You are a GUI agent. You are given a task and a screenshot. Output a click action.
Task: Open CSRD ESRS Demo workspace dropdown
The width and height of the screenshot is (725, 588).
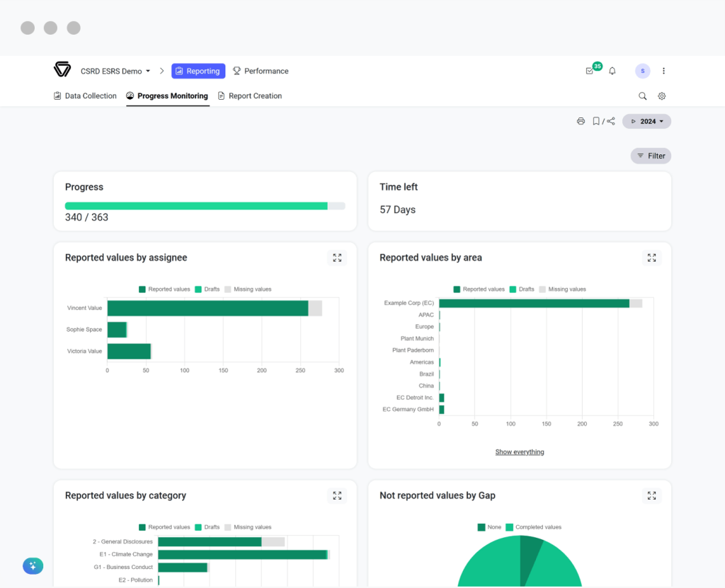coord(115,71)
